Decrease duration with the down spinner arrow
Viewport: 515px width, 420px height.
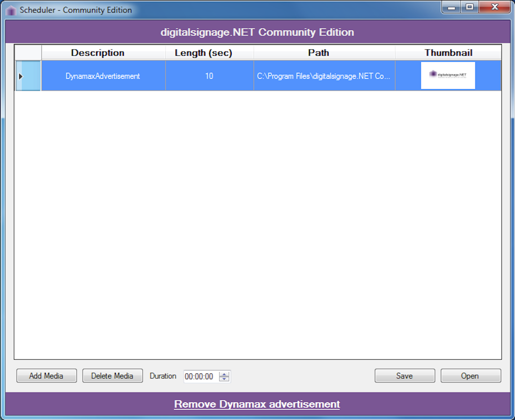[x=224, y=379]
